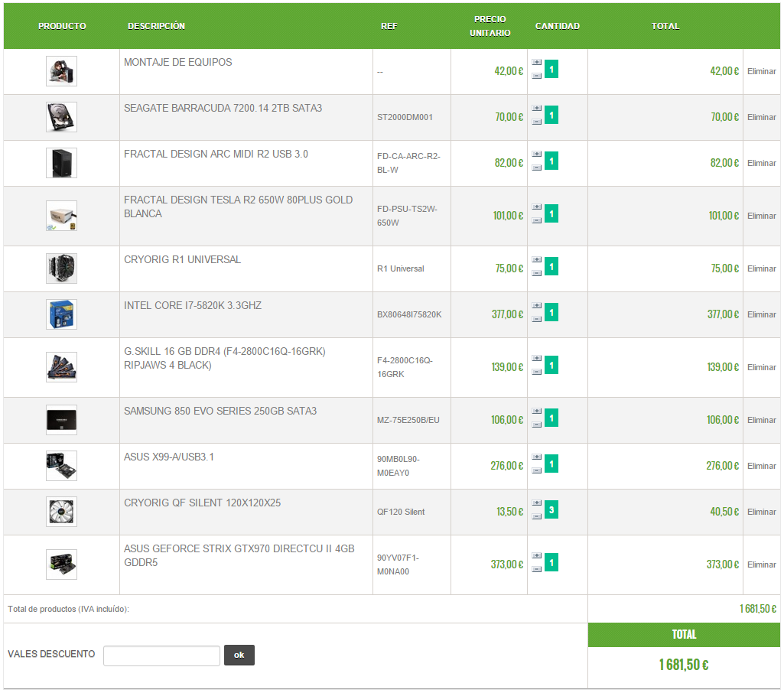Screen dimensions: 784x693
Task: Remove ASUS X99-A/USB3.1 from cart
Action: [x=762, y=467]
